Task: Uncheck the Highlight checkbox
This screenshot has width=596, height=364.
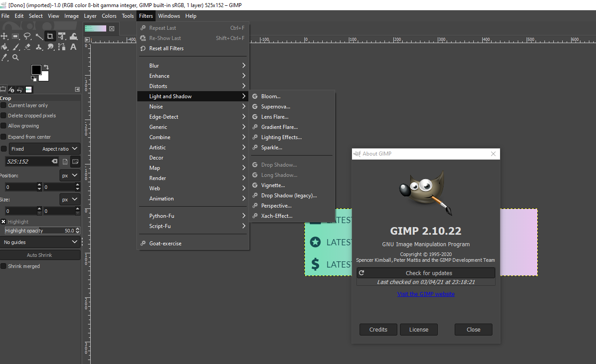Action: 4,222
